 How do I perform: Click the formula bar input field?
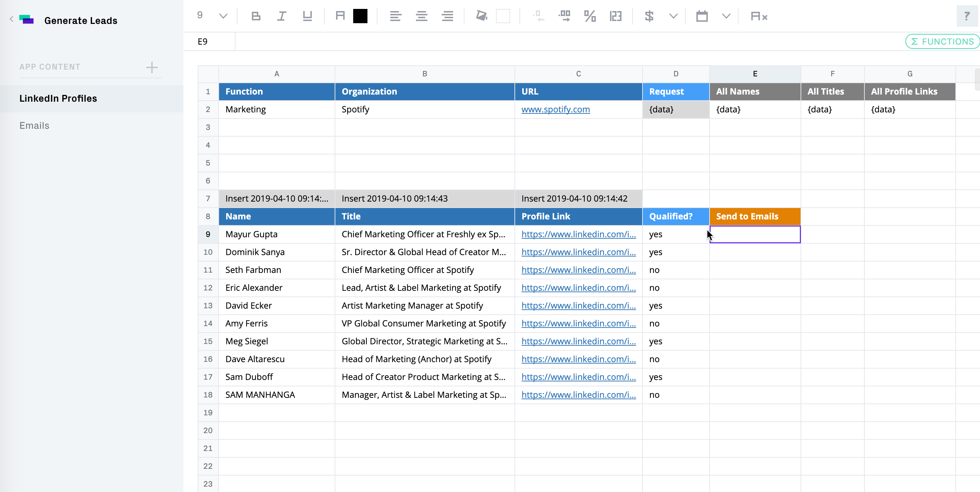point(533,41)
